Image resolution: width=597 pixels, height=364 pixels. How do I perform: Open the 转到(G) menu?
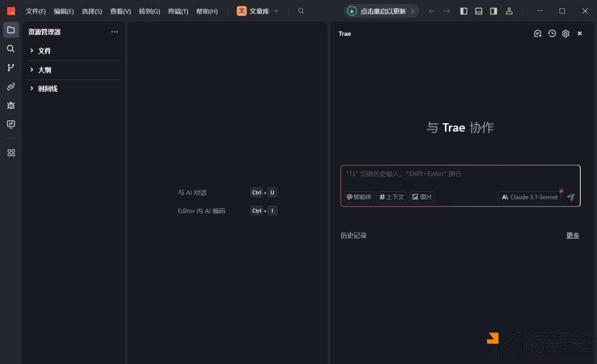click(149, 12)
